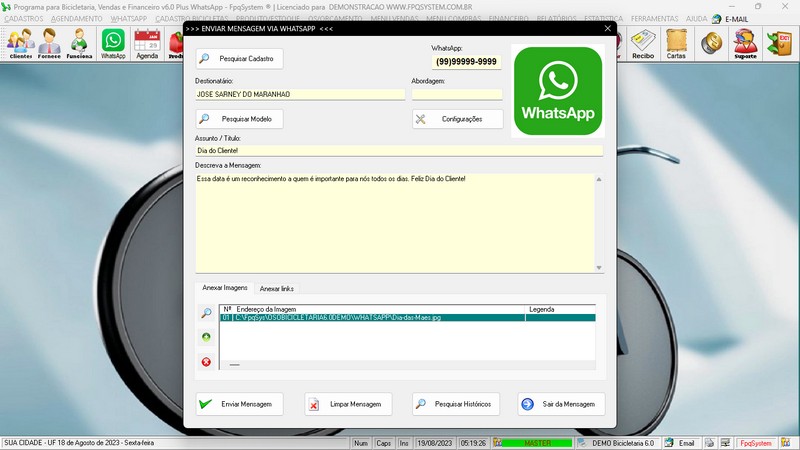
Task: Open the E-MAIL menu item
Action: pyautogui.click(x=736, y=19)
